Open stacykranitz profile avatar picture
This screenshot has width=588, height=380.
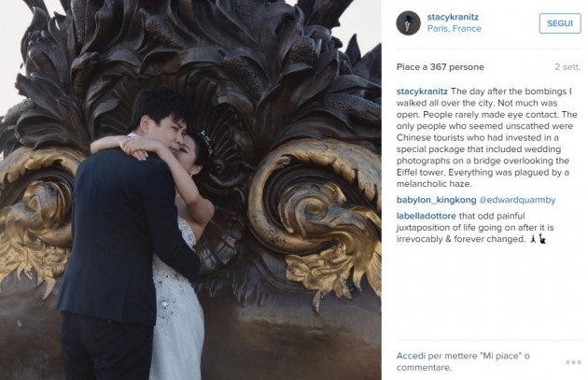point(409,23)
